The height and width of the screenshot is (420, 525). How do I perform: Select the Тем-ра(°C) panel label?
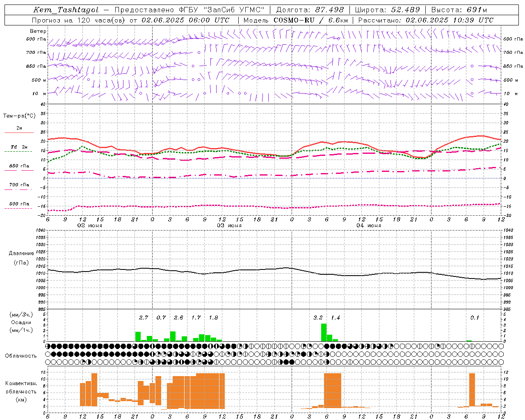[19, 116]
